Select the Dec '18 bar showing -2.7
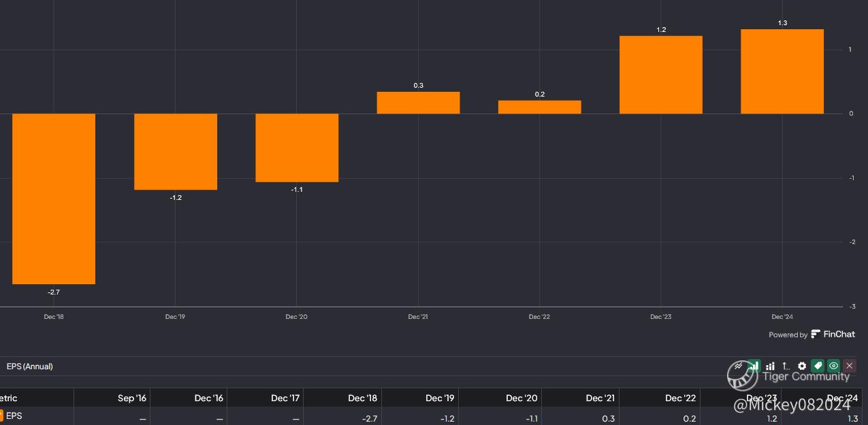868x425 pixels. click(x=54, y=199)
